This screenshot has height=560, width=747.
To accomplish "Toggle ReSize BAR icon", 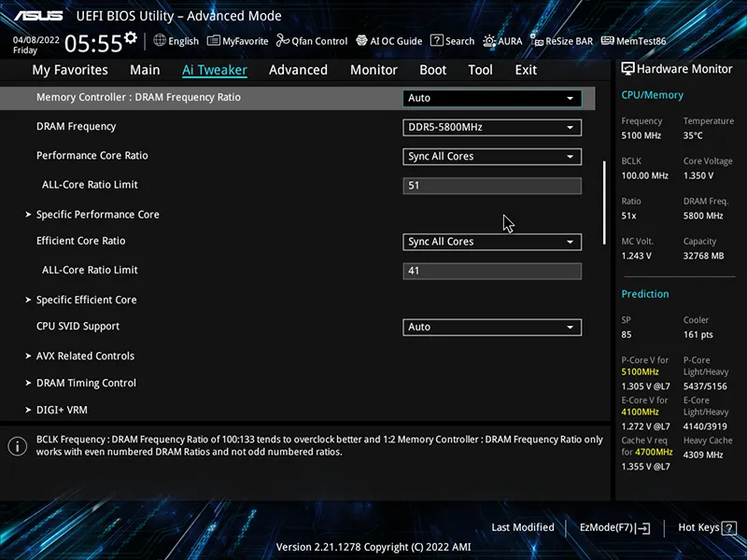I will [536, 40].
